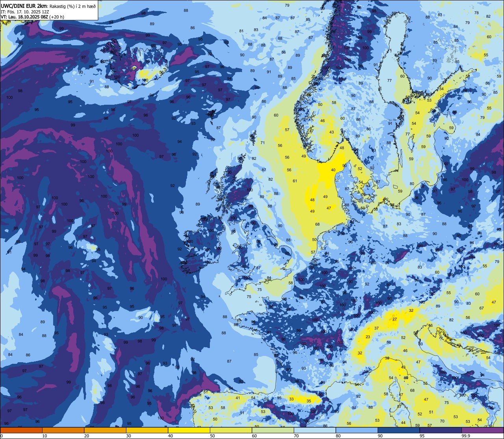This screenshot has height=439, width=504.
Task: Click the legend tick label '70'
Action: point(296,436)
